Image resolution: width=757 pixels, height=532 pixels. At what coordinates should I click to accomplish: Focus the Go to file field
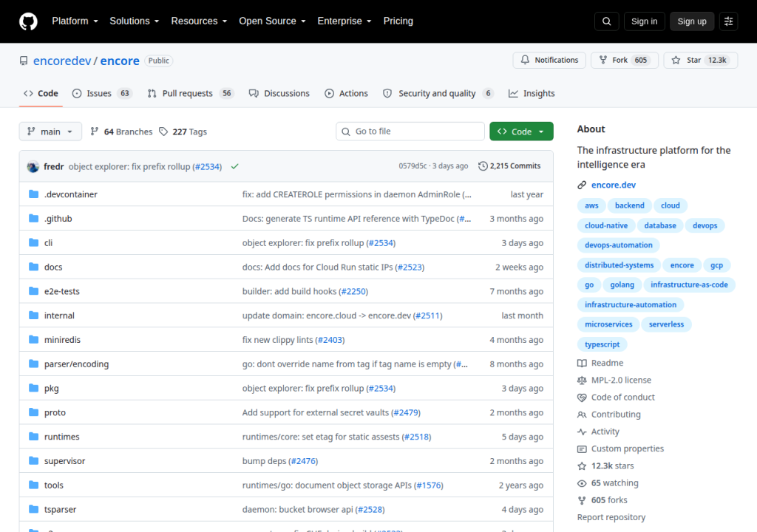tap(410, 132)
